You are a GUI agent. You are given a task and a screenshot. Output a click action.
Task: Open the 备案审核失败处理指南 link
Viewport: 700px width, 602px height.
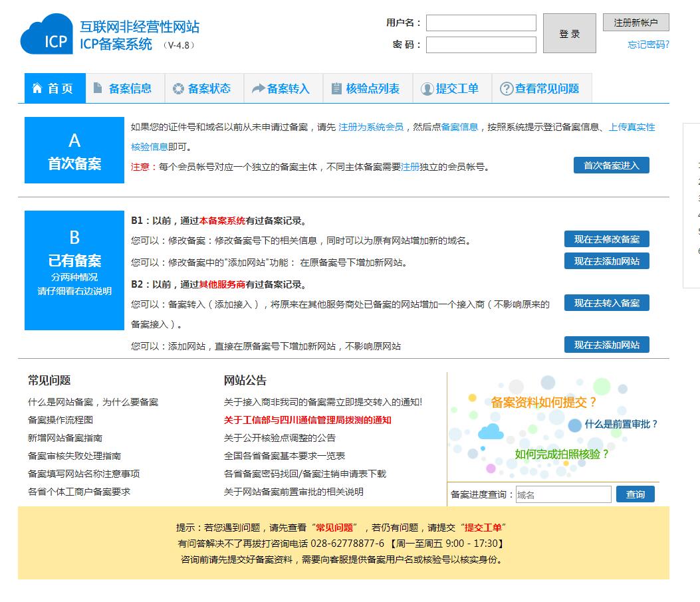click(x=74, y=456)
